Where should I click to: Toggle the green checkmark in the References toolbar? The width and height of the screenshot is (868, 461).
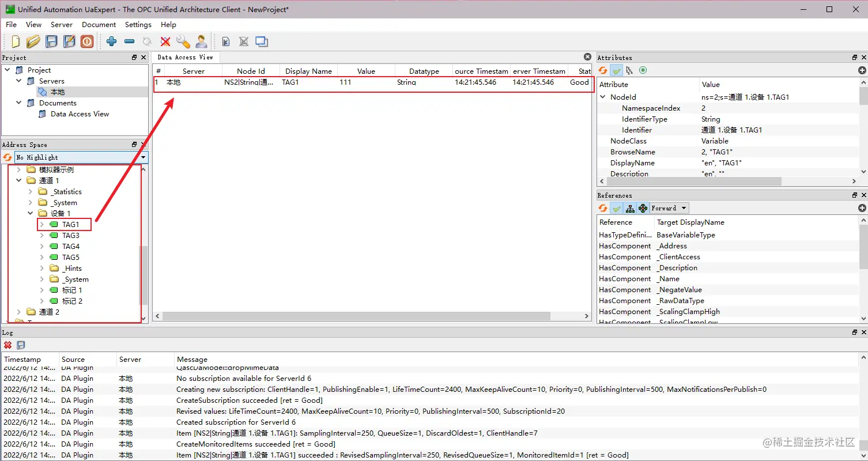point(617,208)
